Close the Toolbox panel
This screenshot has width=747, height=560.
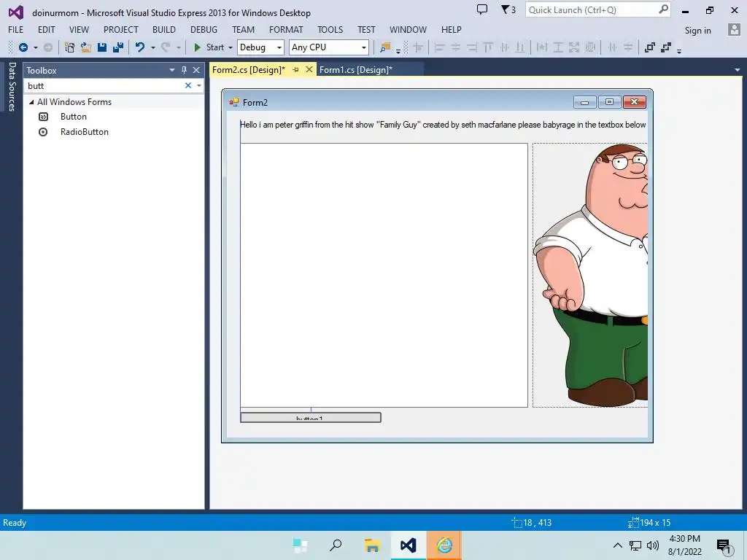tap(196, 70)
